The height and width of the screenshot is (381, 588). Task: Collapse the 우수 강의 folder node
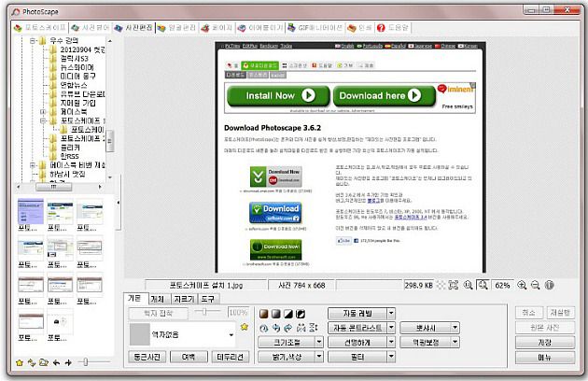33,40
